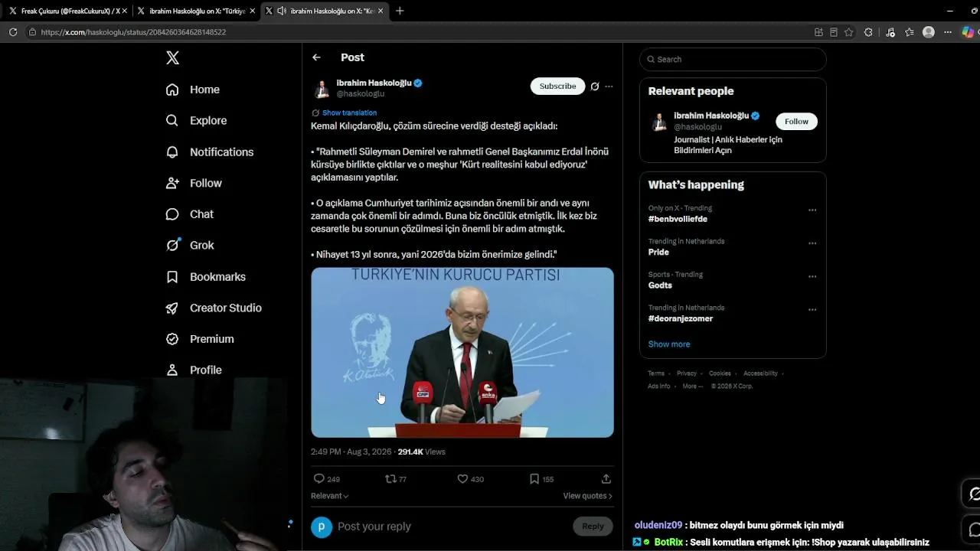Open more options for #benbvolliefde trend
This screenshot has width=980, height=551.
(812, 210)
